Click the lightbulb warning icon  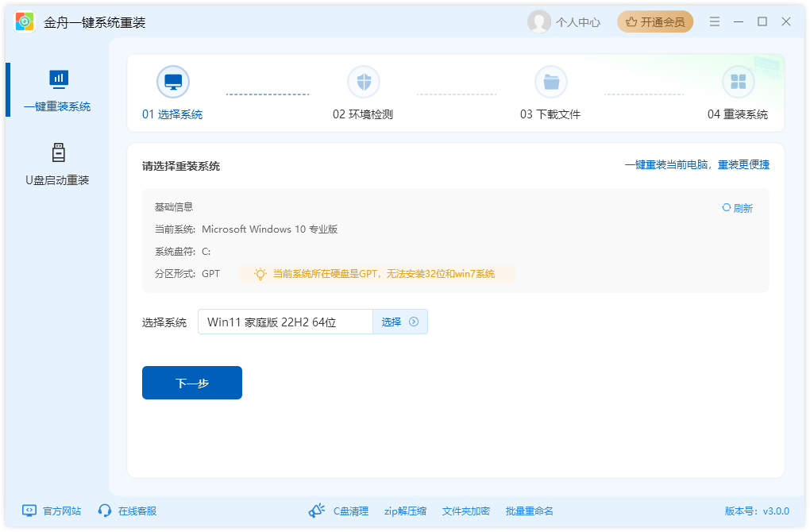coord(260,274)
